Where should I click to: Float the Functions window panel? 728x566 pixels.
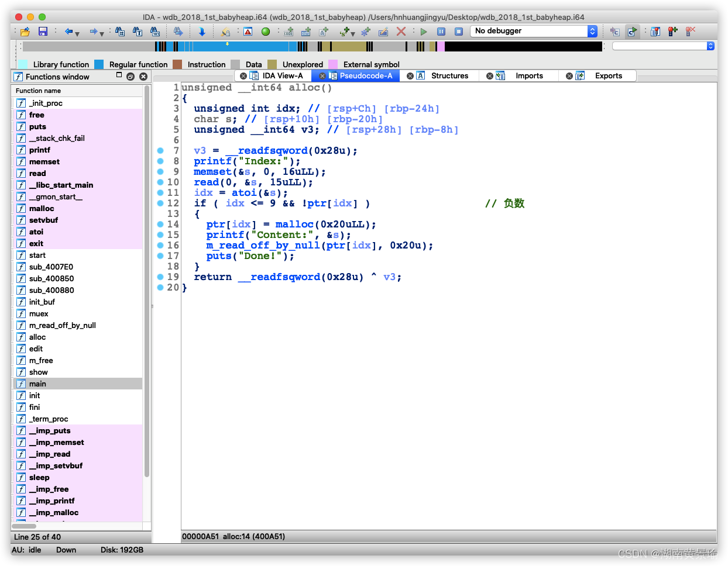click(131, 77)
